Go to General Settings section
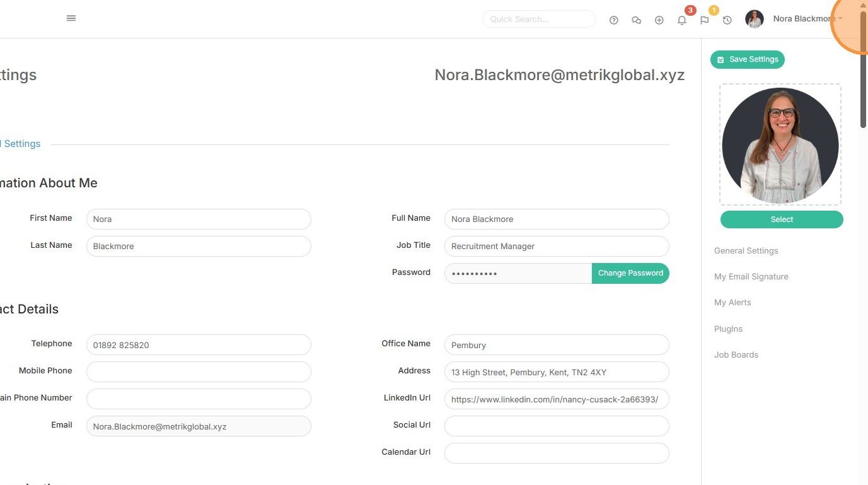The width and height of the screenshot is (868, 485). coord(746,250)
